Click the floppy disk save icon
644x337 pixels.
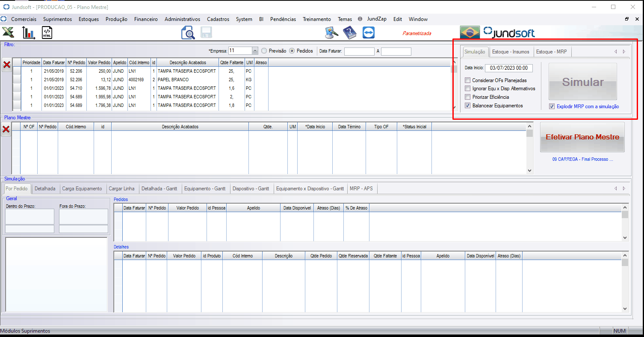click(x=207, y=33)
